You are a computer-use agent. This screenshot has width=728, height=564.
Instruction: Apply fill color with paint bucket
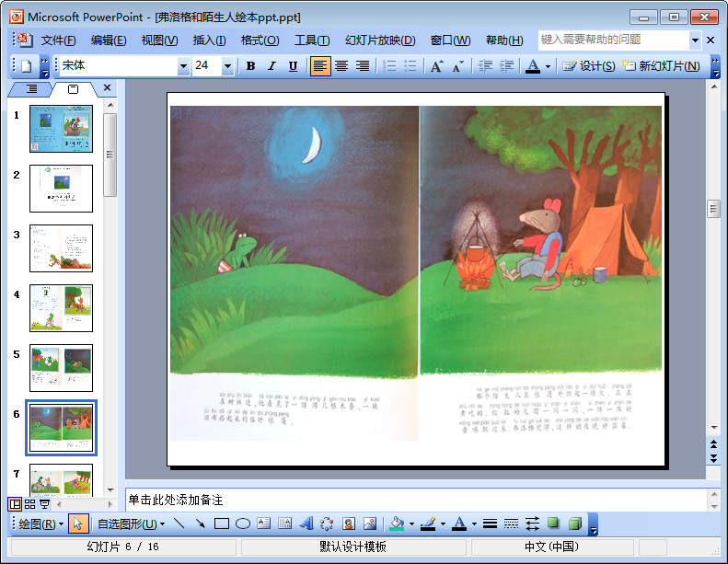coord(397,524)
